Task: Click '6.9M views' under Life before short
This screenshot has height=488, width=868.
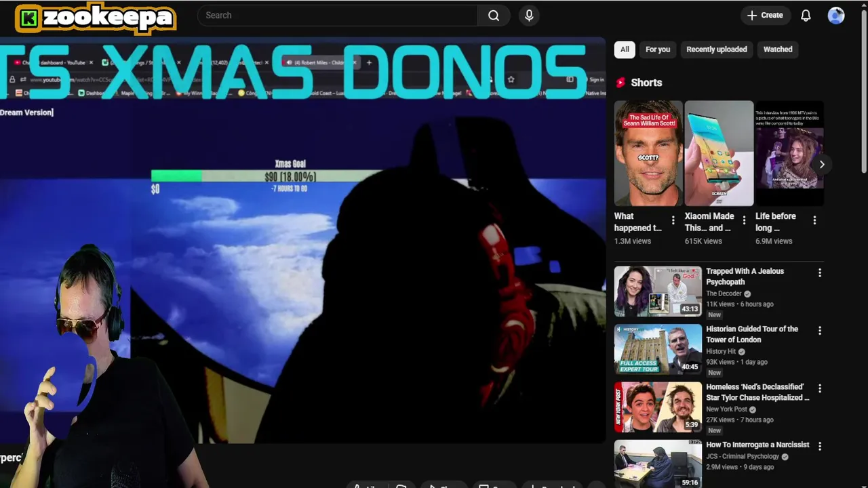Action: click(774, 241)
